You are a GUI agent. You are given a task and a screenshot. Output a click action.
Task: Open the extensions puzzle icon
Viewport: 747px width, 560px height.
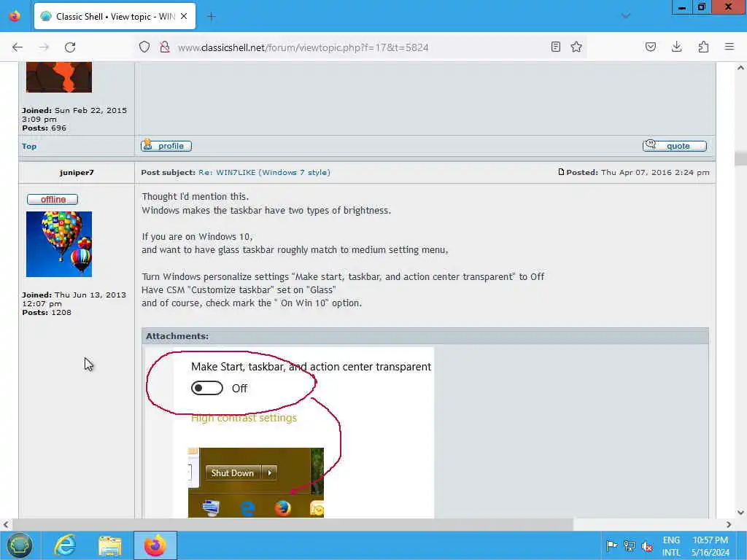coord(703,47)
